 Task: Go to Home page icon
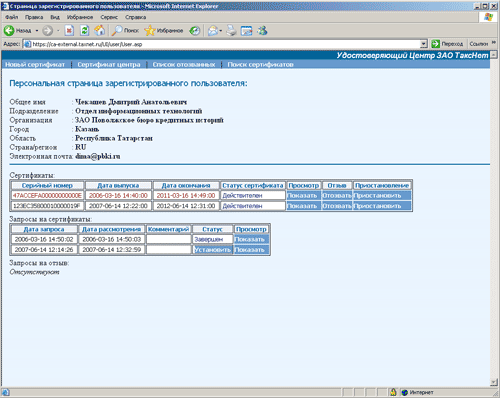click(x=99, y=31)
